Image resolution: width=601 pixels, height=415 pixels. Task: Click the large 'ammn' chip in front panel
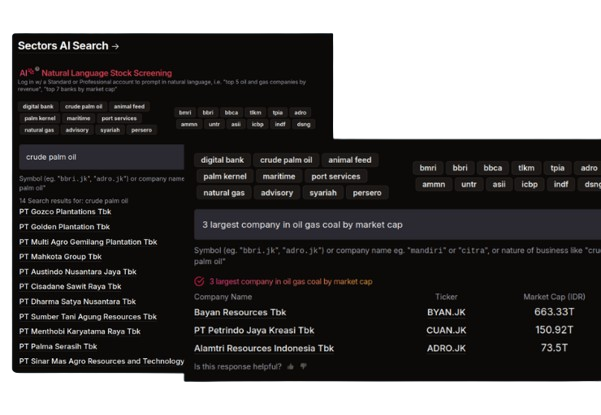click(x=434, y=185)
